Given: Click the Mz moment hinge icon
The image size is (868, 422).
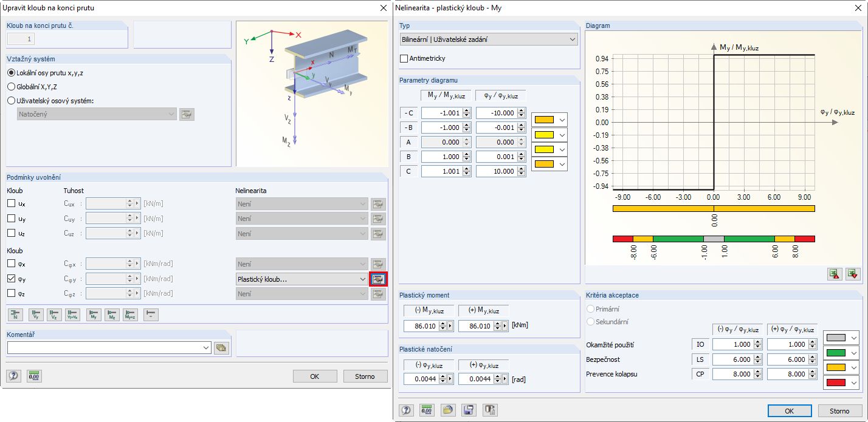Looking at the screenshot, I should [112, 315].
